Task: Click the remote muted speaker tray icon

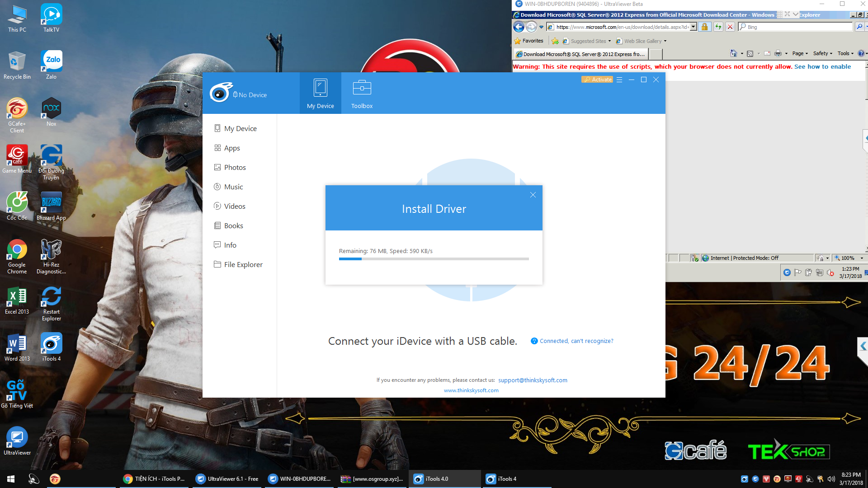Action: 830,272
